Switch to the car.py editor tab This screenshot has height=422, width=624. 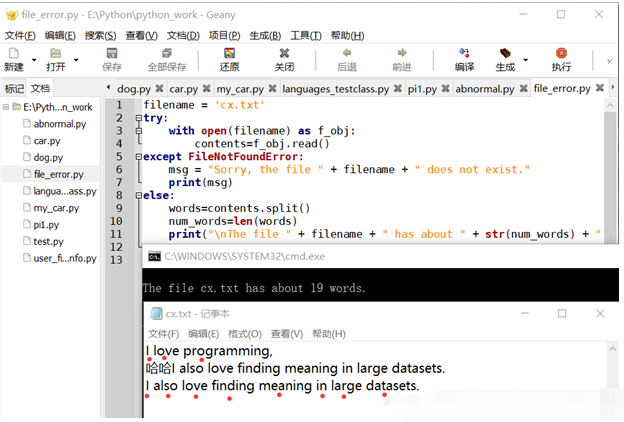183,89
